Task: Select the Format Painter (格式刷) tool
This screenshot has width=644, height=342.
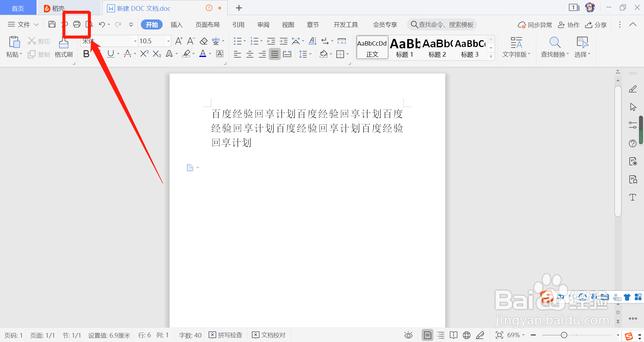Action: (x=64, y=47)
